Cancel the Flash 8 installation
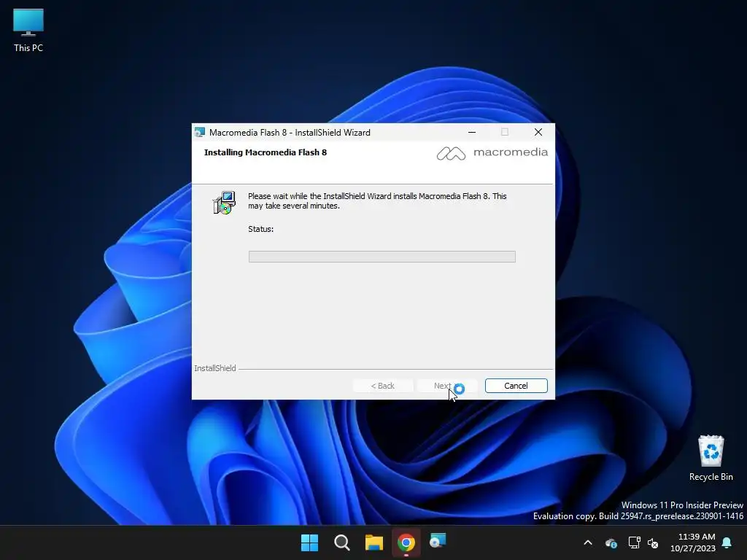Screen dimensions: 747x560 pyautogui.click(x=516, y=386)
